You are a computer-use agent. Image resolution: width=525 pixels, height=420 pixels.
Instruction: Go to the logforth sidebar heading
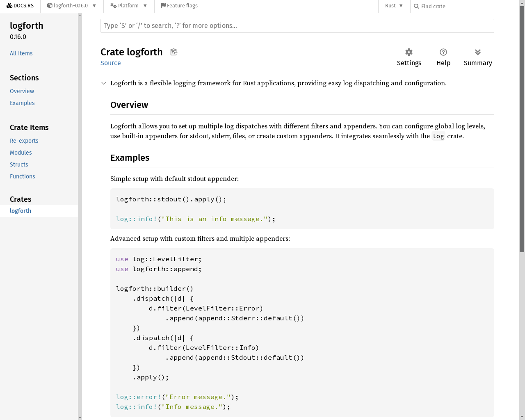[x=27, y=25]
